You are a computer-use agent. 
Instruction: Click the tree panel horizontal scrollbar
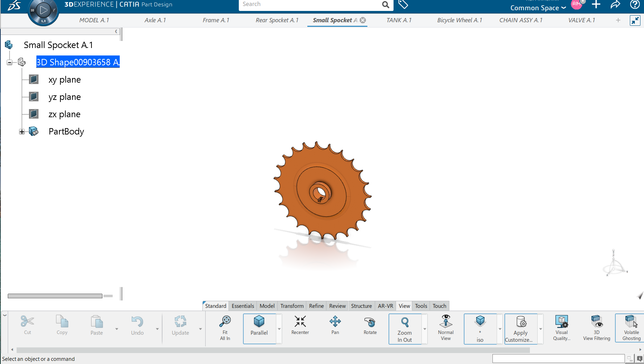(x=55, y=296)
